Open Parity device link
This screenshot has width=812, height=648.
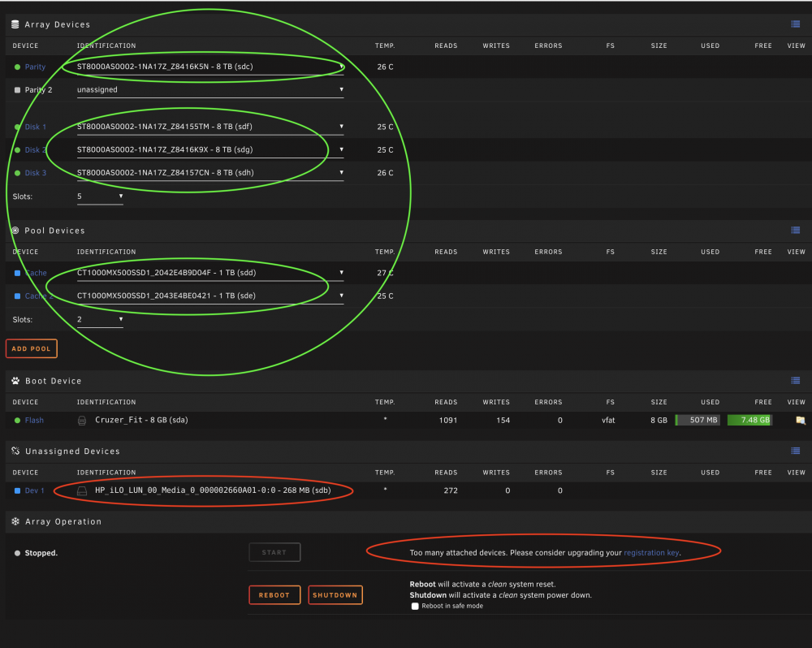click(x=35, y=67)
